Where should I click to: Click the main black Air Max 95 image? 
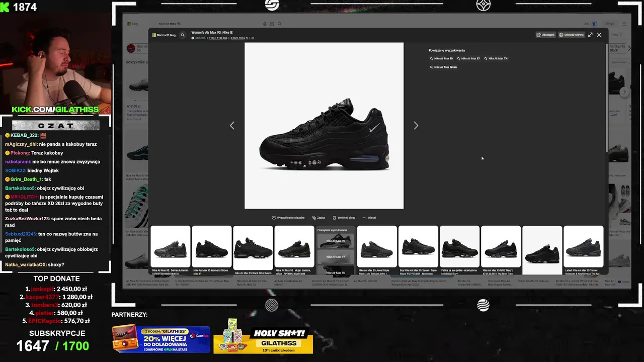point(324,126)
